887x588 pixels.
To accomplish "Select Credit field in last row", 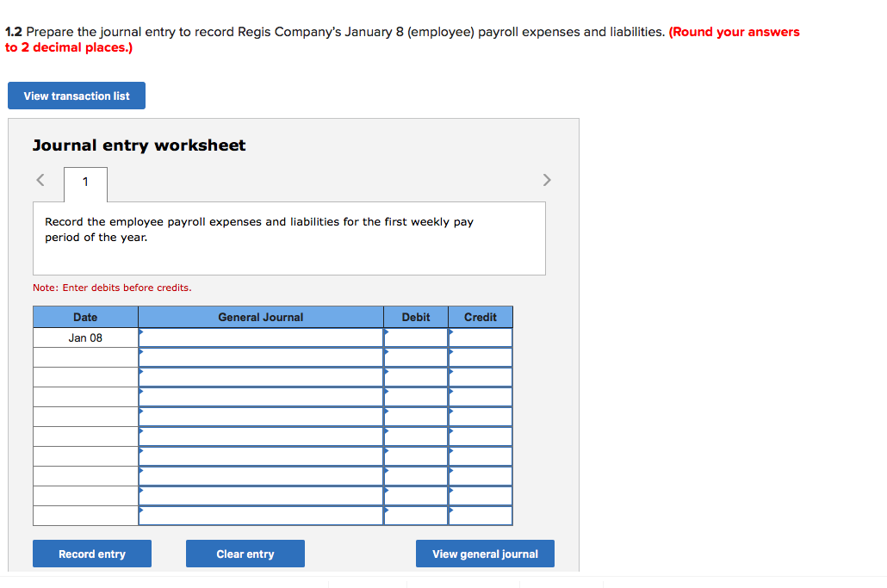I will [x=481, y=516].
